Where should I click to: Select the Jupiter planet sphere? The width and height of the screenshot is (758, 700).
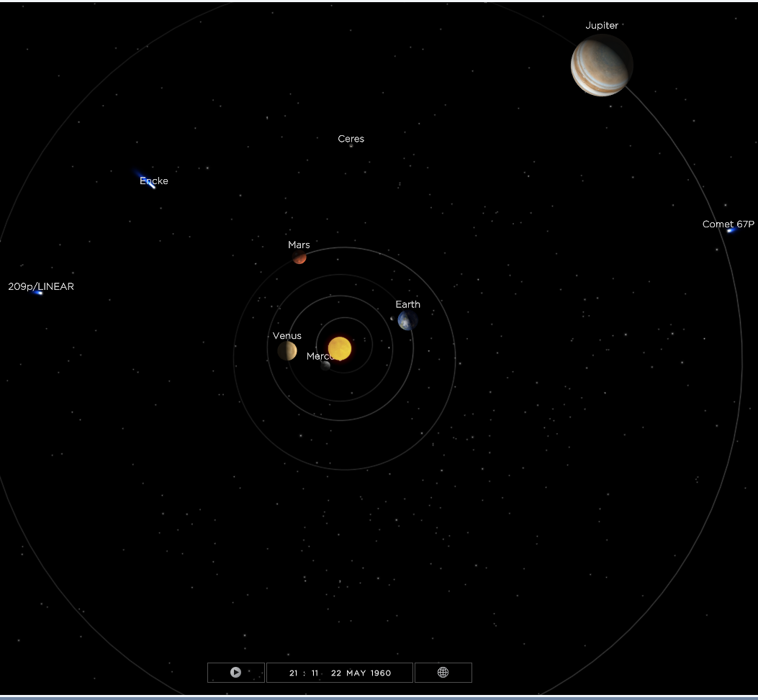tap(601, 65)
